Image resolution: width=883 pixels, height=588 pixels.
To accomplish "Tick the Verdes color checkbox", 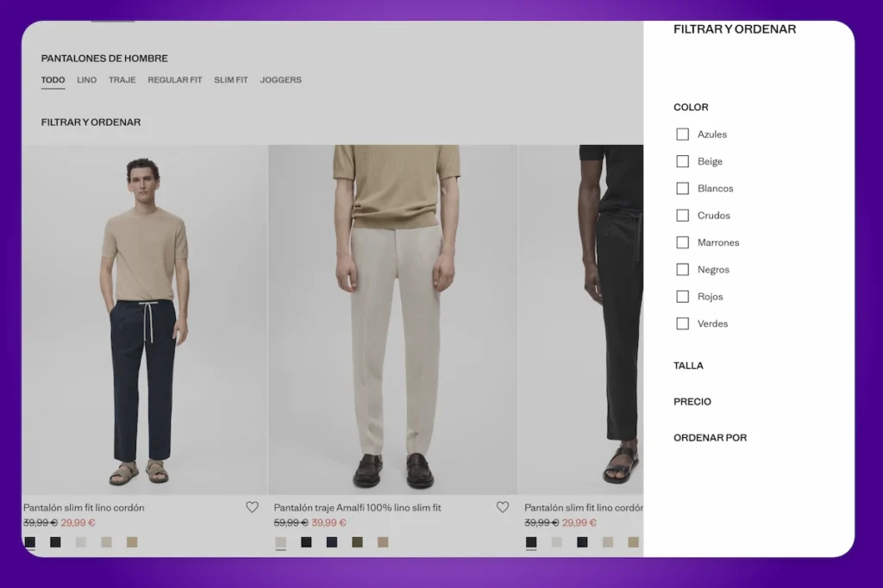I will click(x=680, y=323).
